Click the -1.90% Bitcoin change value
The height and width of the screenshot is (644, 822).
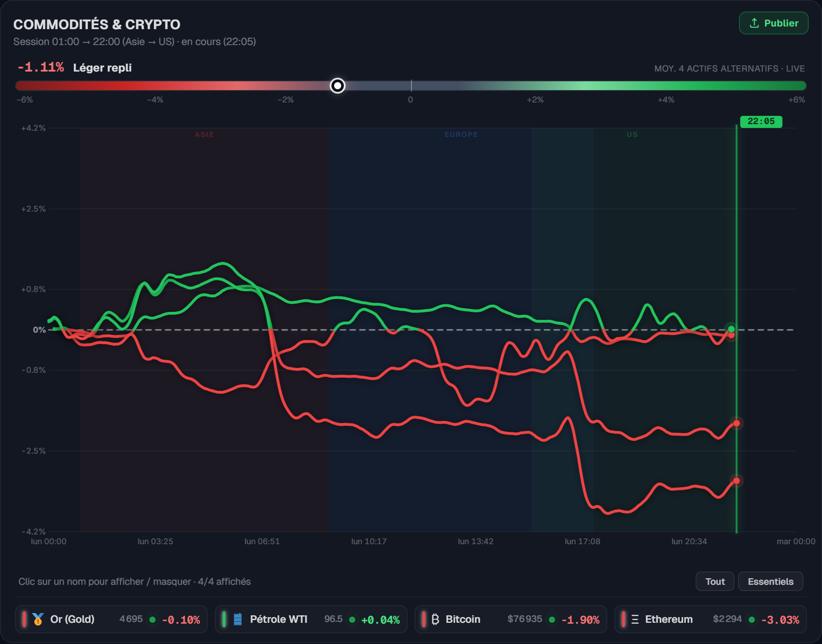click(580, 620)
